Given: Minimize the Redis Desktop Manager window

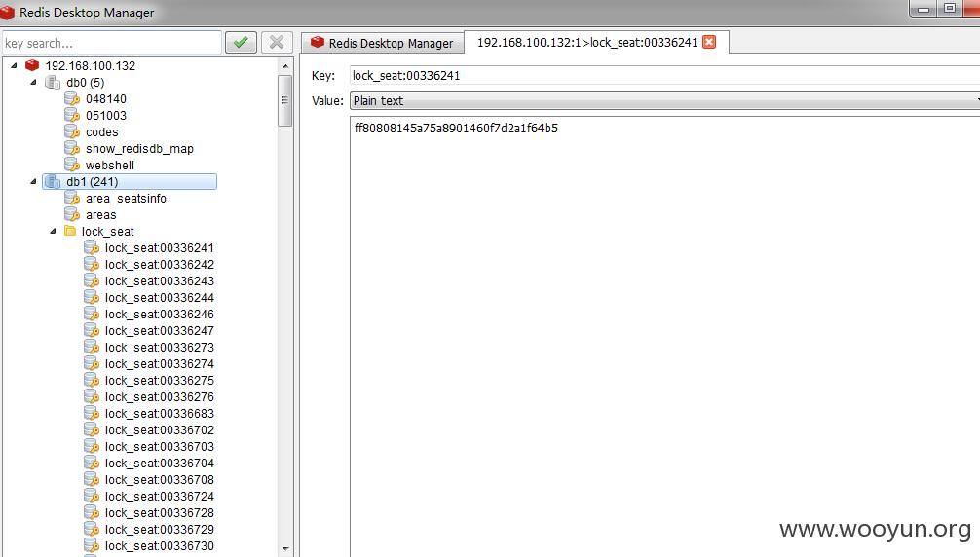Looking at the screenshot, I should tap(923, 8).
